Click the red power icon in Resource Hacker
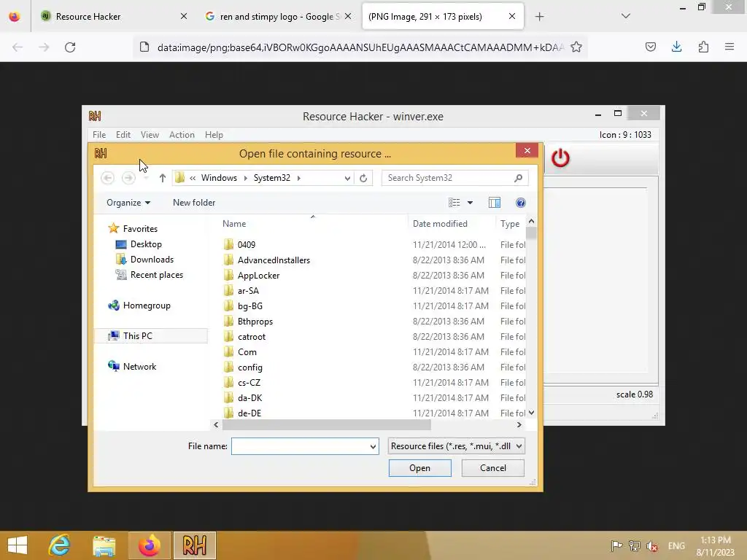The width and height of the screenshot is (747, 560). pos(560,158)
